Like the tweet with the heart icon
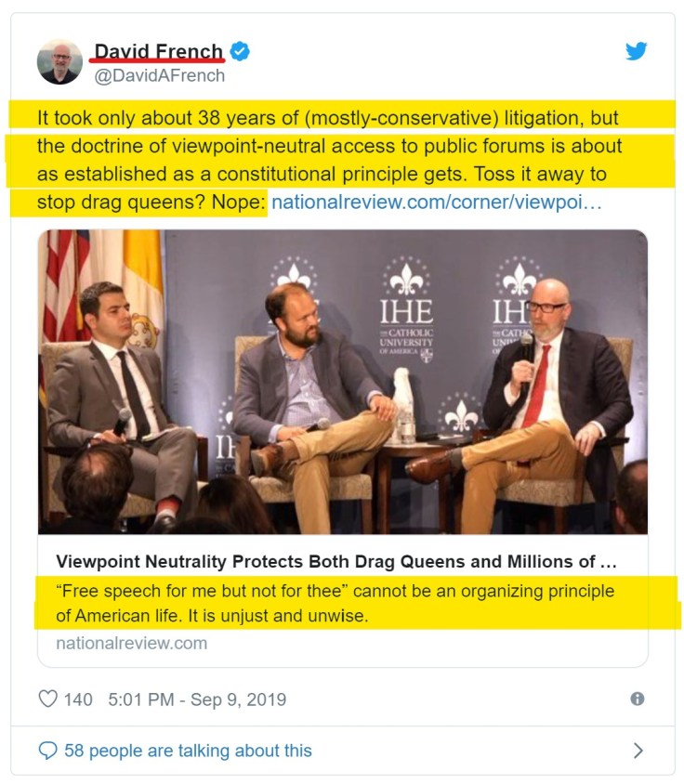This screenshot has width=684, height=784. [x=47, y=699]
